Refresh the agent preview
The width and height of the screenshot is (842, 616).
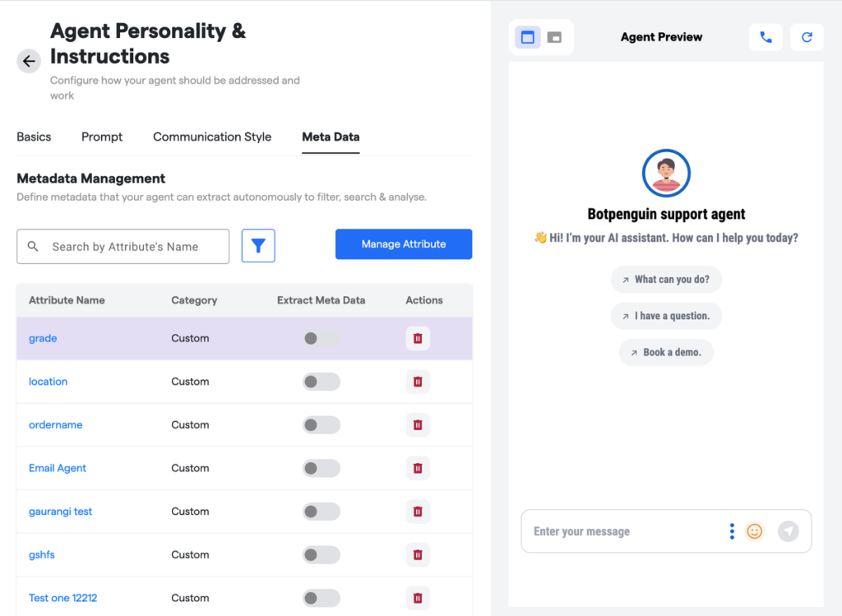point(807,37)
